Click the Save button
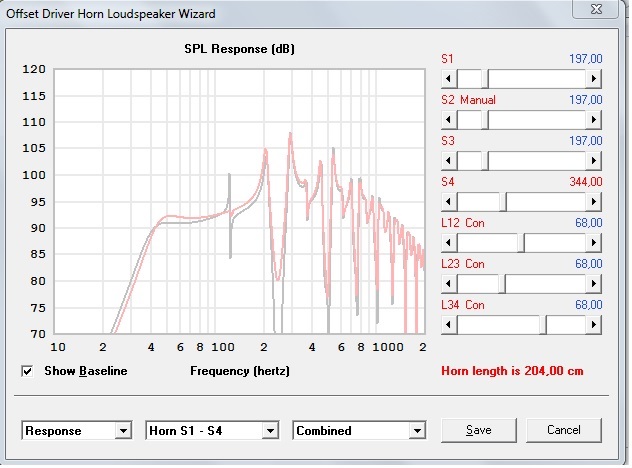The image size is (632, 468). point(479,431)
